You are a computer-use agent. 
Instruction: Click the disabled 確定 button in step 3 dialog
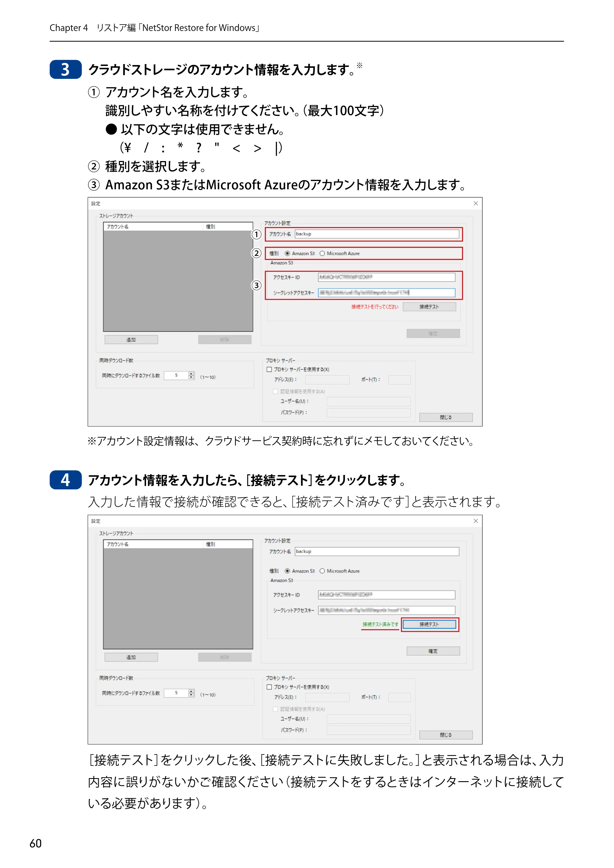pyautogui.click(x=433, y=334)
